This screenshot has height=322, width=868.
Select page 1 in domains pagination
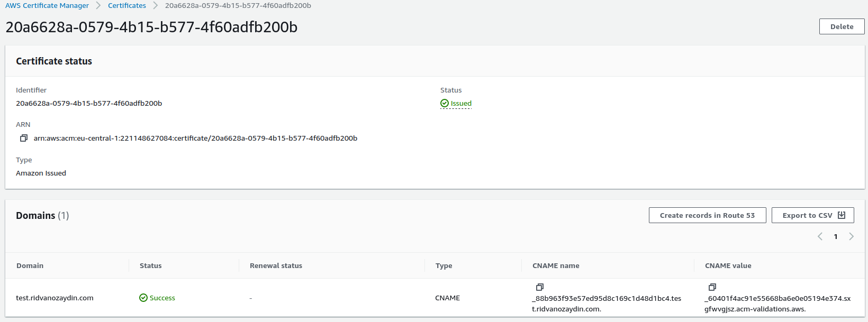pos(836,236)
